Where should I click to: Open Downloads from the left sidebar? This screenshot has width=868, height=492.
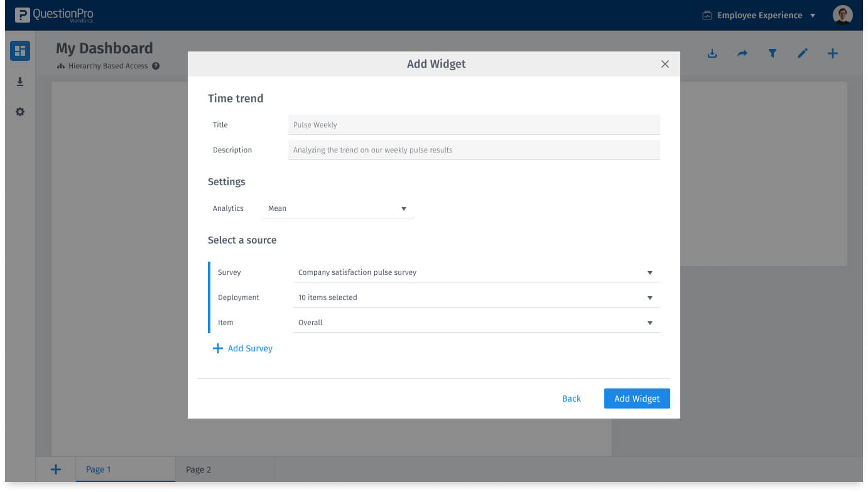click(x=19, y=82)
